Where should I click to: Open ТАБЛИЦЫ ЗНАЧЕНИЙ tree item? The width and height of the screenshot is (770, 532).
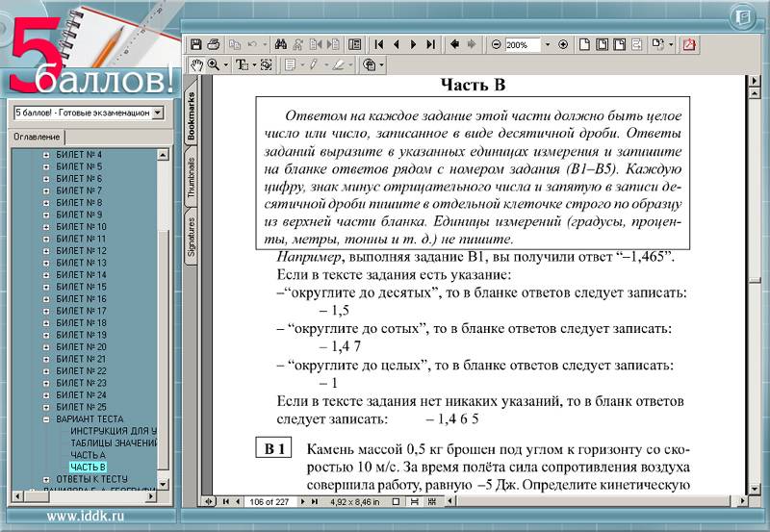tap(114, 443)
